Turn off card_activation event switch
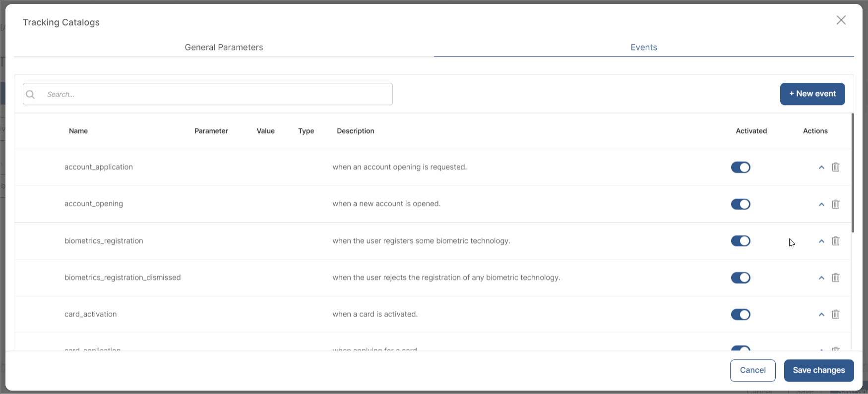The height and width of the screenshot is (394, 868). pyautogui.click(x=741, y=314)
